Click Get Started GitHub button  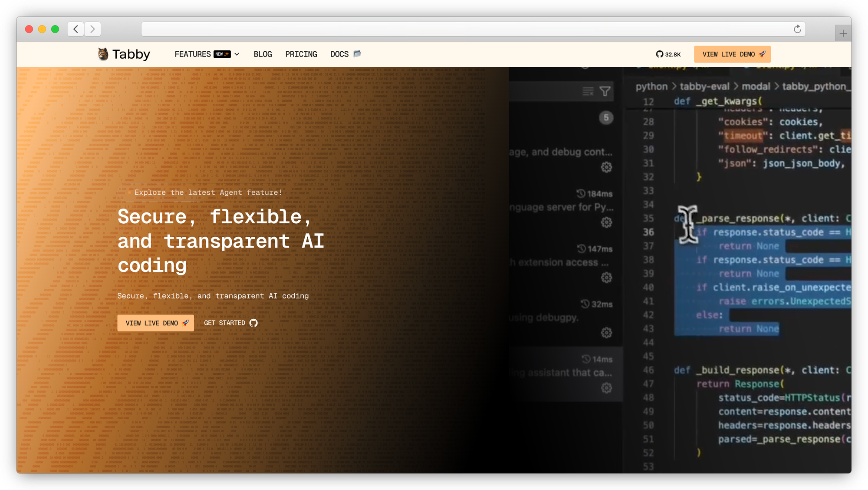(230, 323)
